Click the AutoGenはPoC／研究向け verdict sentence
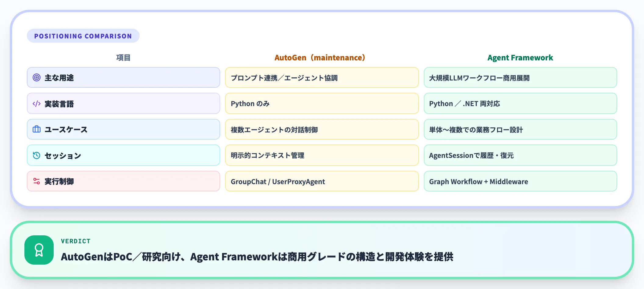The image size is (644, 289). [257, 257]
